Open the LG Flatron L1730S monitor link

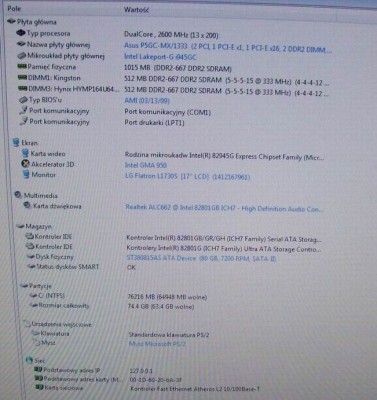point(187,176)
